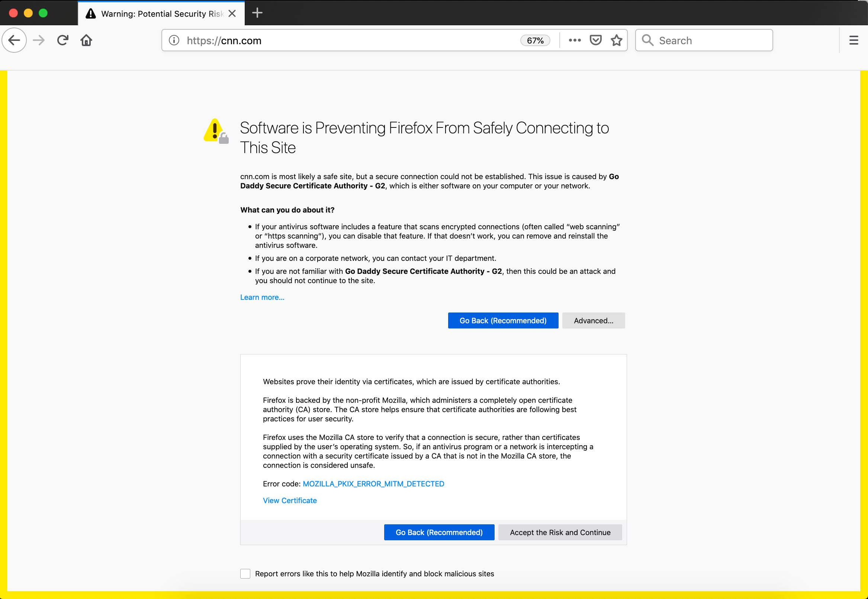
Task: Bookmark this page with the star
Action: pos(616,40)
